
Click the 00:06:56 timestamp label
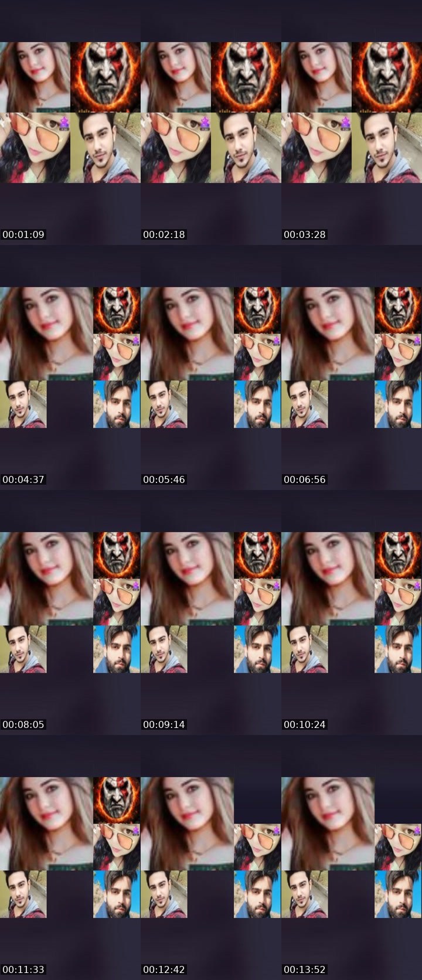(305, 479)
